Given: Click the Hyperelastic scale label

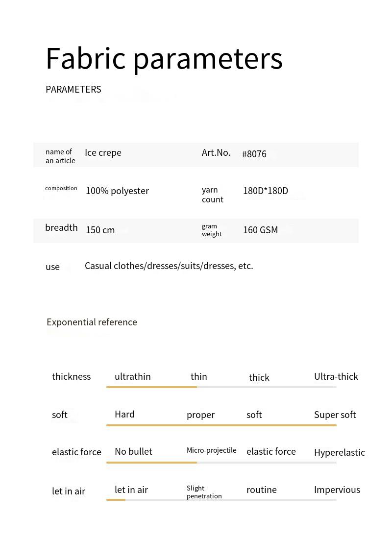Looking at the screenshot, I should pyautogui.click(x=339, y=453).
